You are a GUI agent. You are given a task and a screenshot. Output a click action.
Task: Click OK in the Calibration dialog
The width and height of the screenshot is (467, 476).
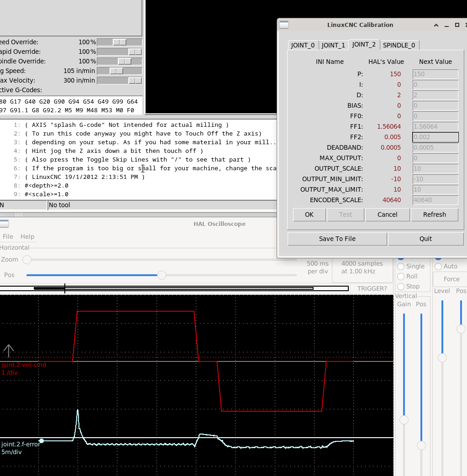(x=310, y=214)
